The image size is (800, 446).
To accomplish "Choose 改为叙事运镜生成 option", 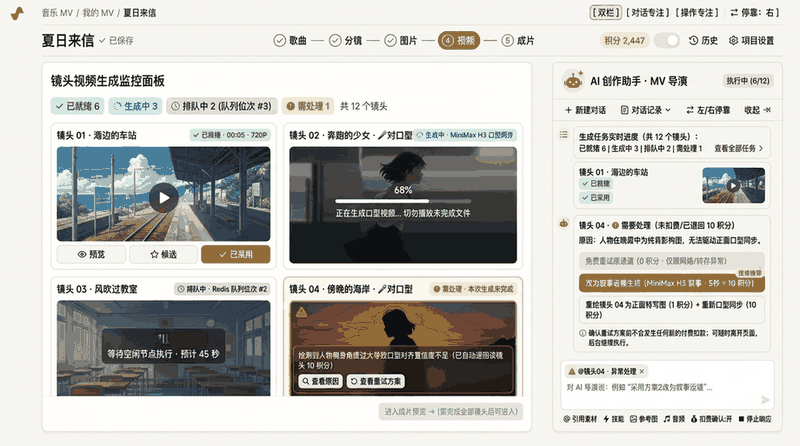I will point(671,283).
